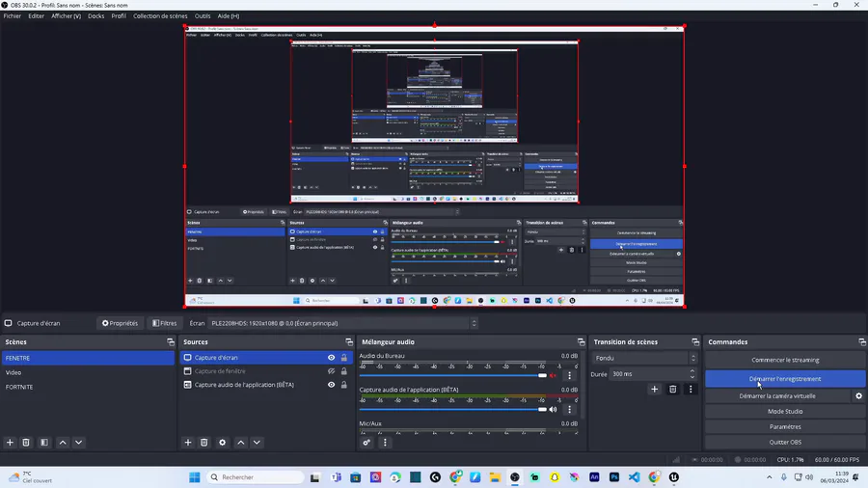The height and width of the screenshot is (488, 868).
Task: Click the Rechercher taskbar search box
Action: click(256, 477)
